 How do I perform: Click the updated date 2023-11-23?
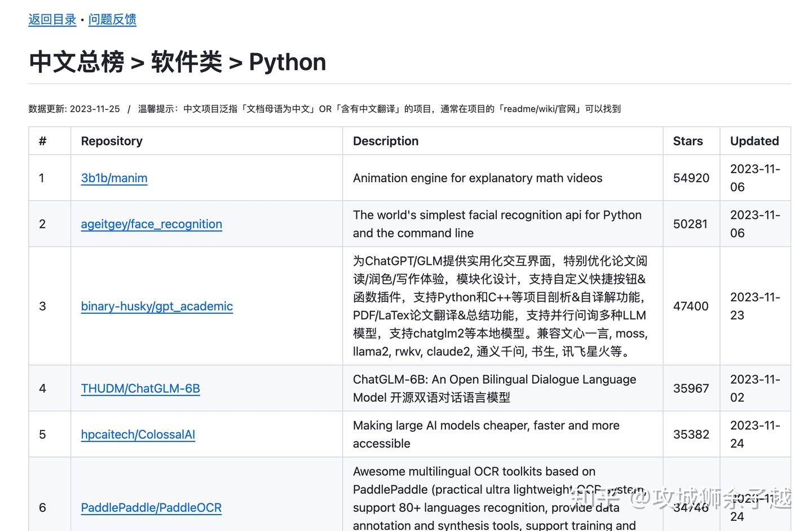[x=755, y=306]
